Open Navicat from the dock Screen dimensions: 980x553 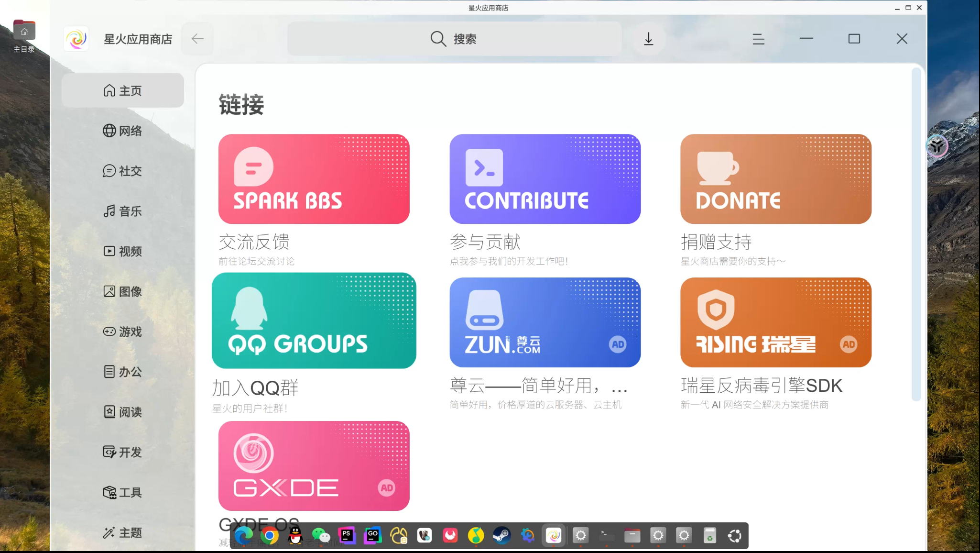tap(399, 536)
